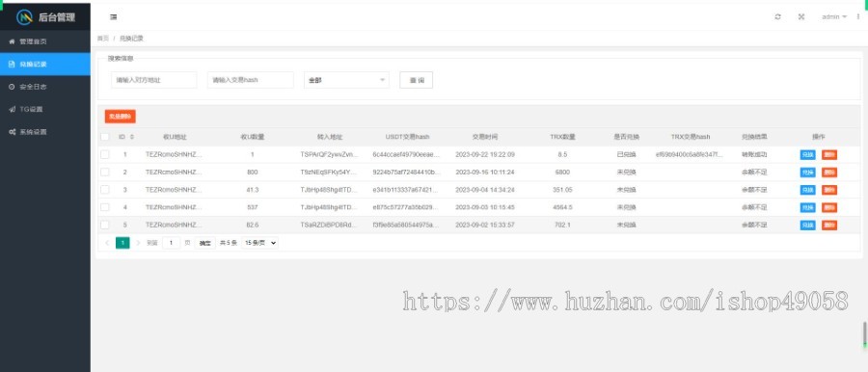The width and height of the screenshot is (868, 372).
Task: Focus the 请输入交易hash input field
Action: [x=250, y=80]
